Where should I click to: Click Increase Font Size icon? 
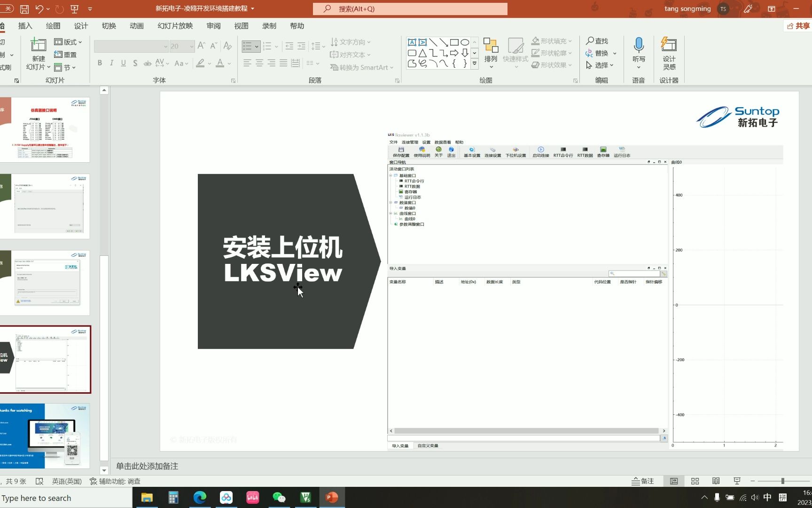(x=202, y=46)
